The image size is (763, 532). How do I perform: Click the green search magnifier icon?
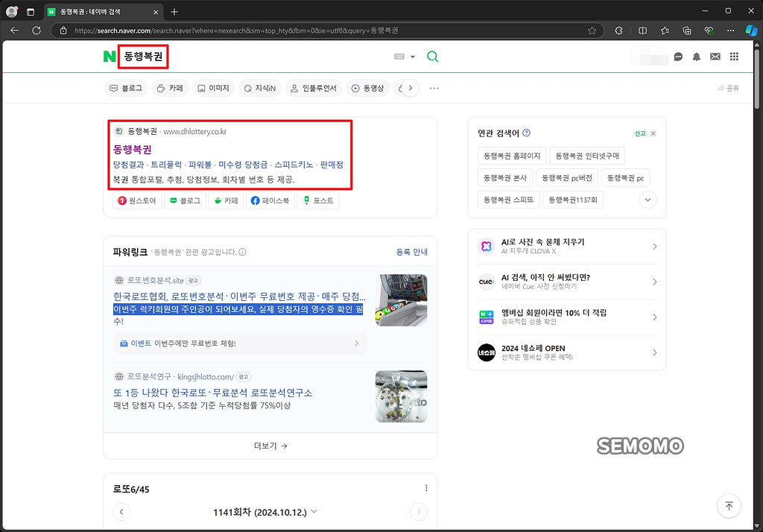tap(432, 57)
